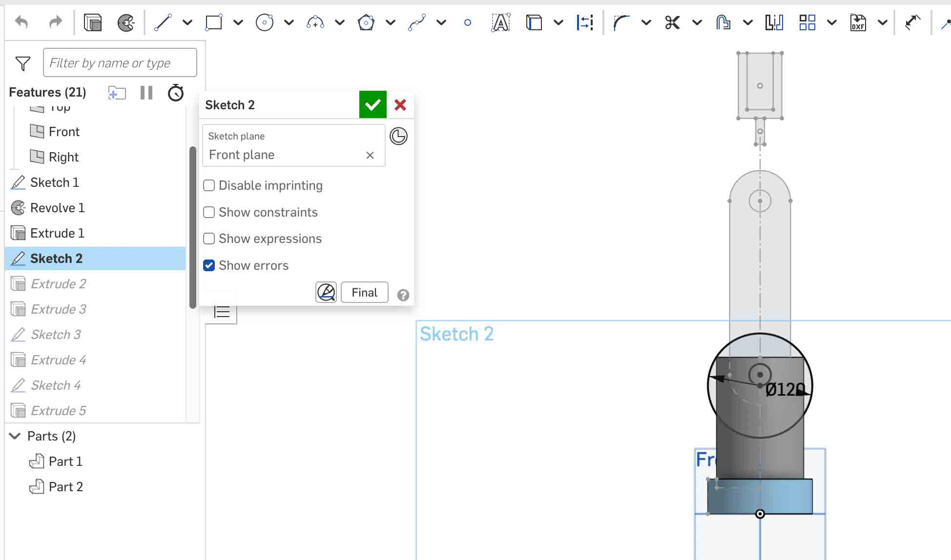951x560 pixels.
Task: Select the Sketch fillet tool
Action: click(621, 22)
